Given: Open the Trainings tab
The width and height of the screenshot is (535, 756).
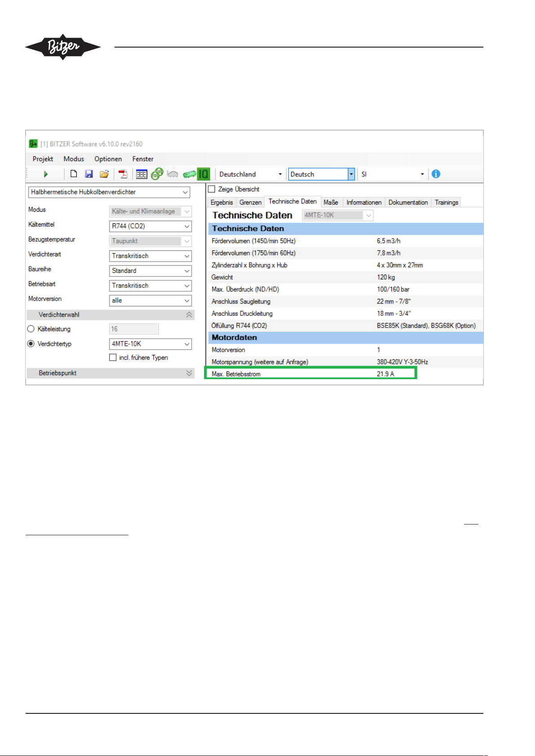Looking at the screenshot, I should (x=447, y=202).
